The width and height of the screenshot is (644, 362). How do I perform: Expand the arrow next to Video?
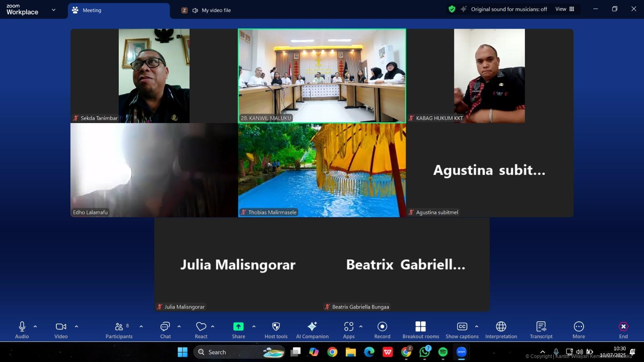point(76,327)
